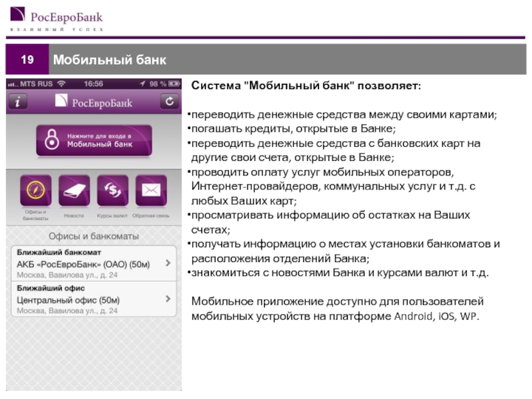Select 'Центральный офис (50м)' entry
This screenshot has height=399, width=532.
point(68,301)
